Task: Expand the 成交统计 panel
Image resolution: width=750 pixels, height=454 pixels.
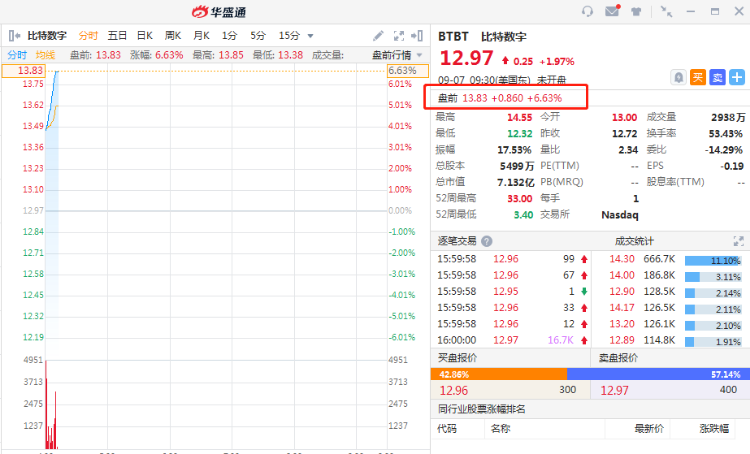Action: click(x=739, y=241)
